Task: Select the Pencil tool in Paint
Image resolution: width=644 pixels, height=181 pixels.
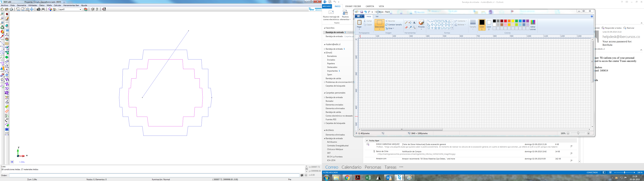Action: coord(406,22)
